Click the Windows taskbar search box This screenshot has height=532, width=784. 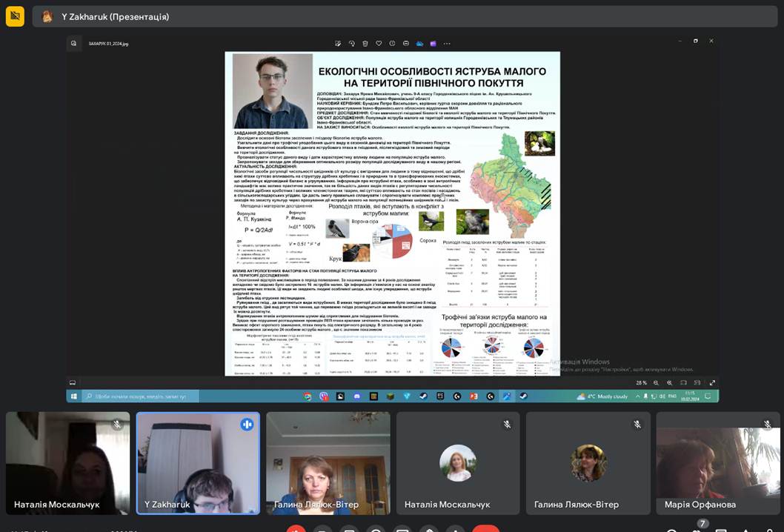pos(139,396)
